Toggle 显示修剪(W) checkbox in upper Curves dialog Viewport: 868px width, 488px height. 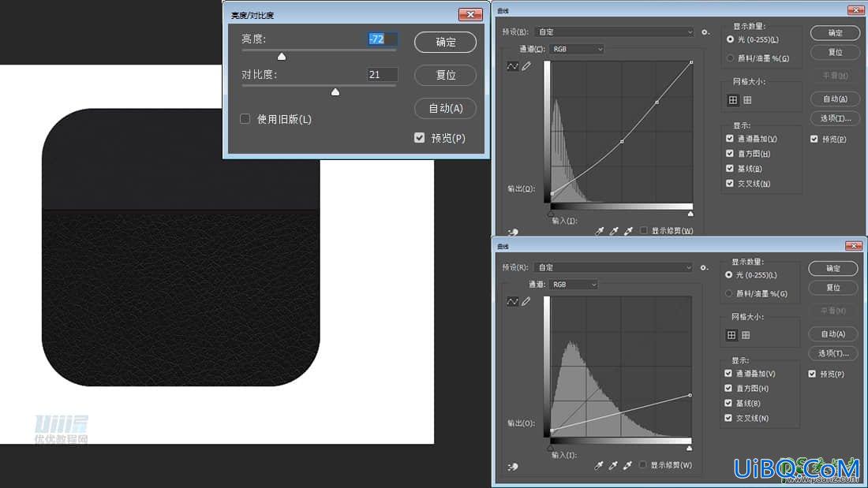[644, 231]
